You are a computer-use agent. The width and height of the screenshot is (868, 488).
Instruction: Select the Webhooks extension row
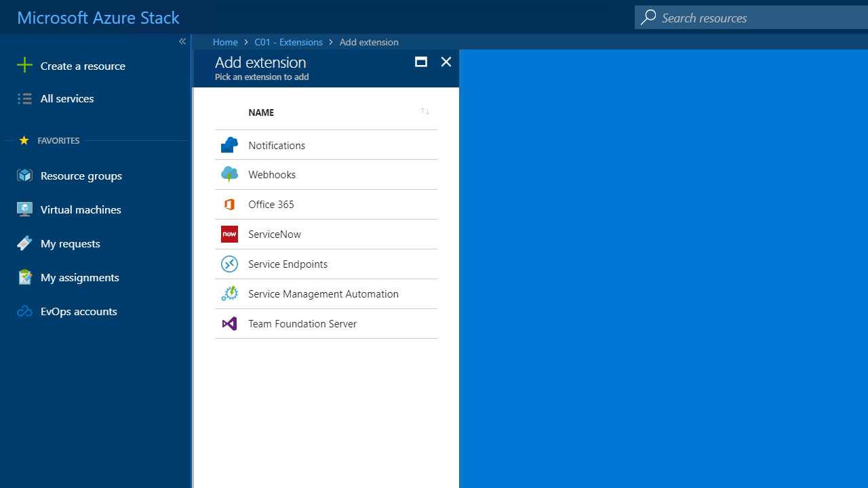[326, 175]
